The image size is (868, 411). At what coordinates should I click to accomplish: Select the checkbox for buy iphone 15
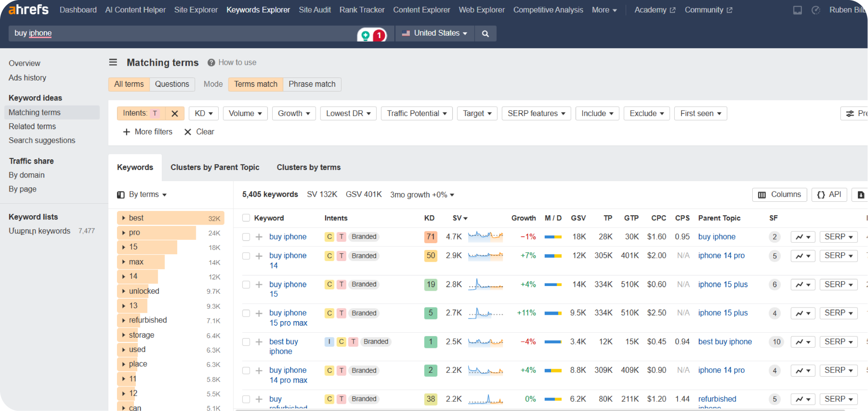(x=246, y=284)
